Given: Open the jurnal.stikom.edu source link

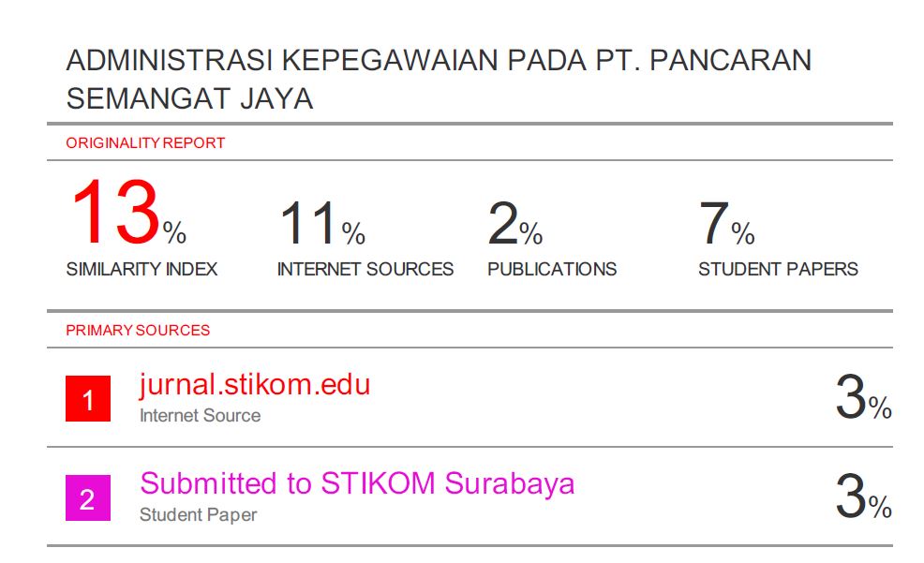Looking at the screenshot, I should [x=255, y=384].
